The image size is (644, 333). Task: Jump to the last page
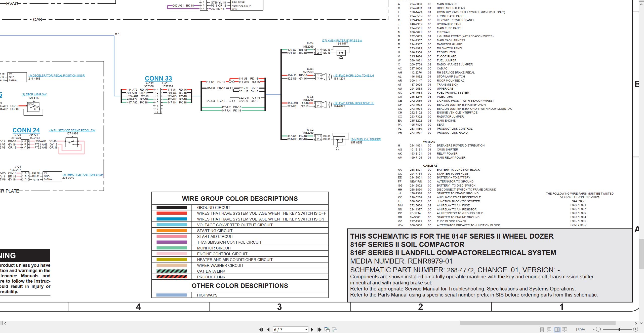click(x=319, y=329)
